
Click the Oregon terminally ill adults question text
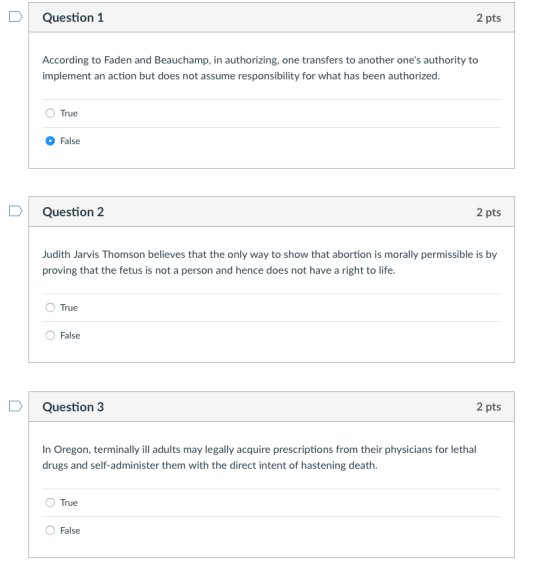click(x=259, y=457)
